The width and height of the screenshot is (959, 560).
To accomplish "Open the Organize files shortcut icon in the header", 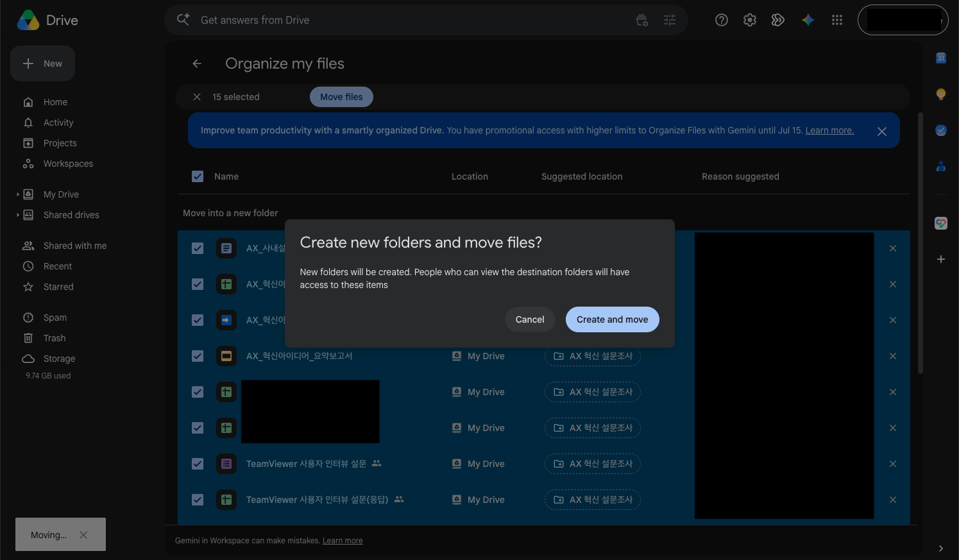I will 778,20.
